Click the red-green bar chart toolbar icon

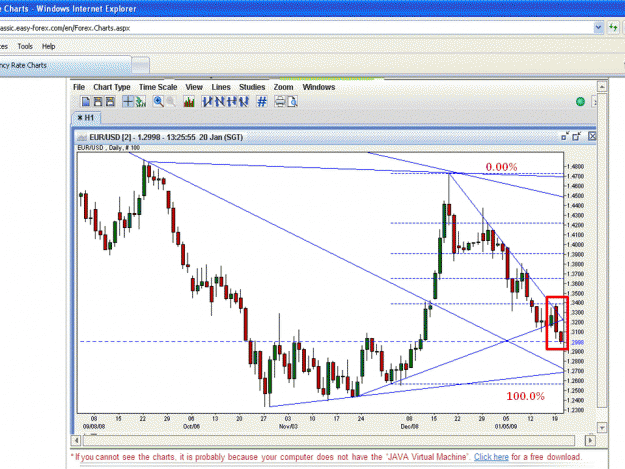tap(189, 102)
